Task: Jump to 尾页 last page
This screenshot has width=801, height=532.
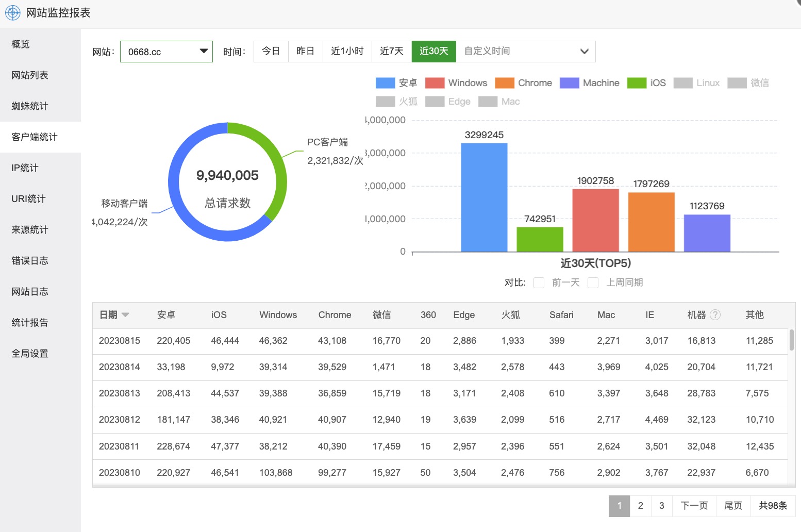Action: pos(733,506)
